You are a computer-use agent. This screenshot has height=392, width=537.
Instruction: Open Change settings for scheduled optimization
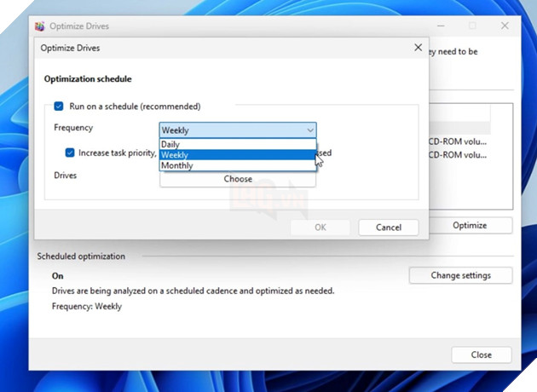click(x=460, y=275)
